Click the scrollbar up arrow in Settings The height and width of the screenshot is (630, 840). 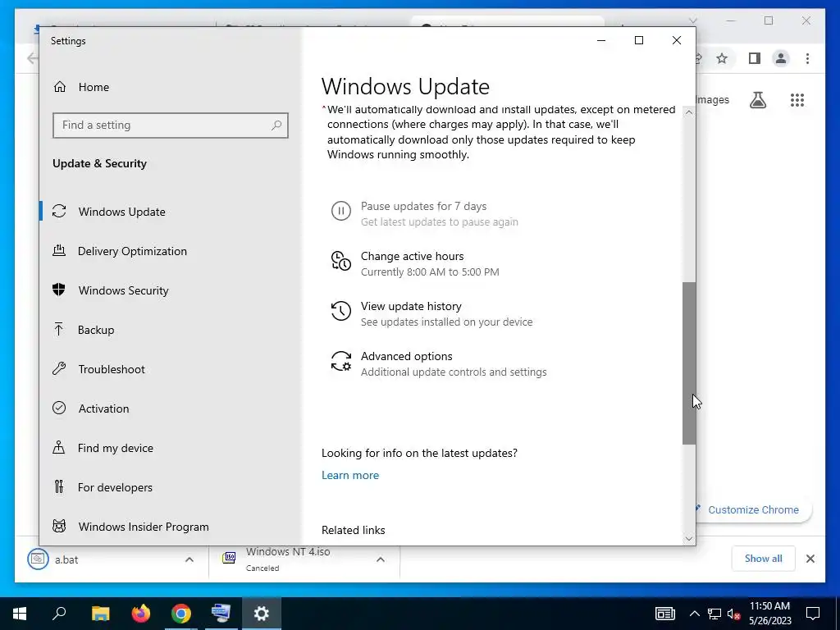click(x=689, y=112)
